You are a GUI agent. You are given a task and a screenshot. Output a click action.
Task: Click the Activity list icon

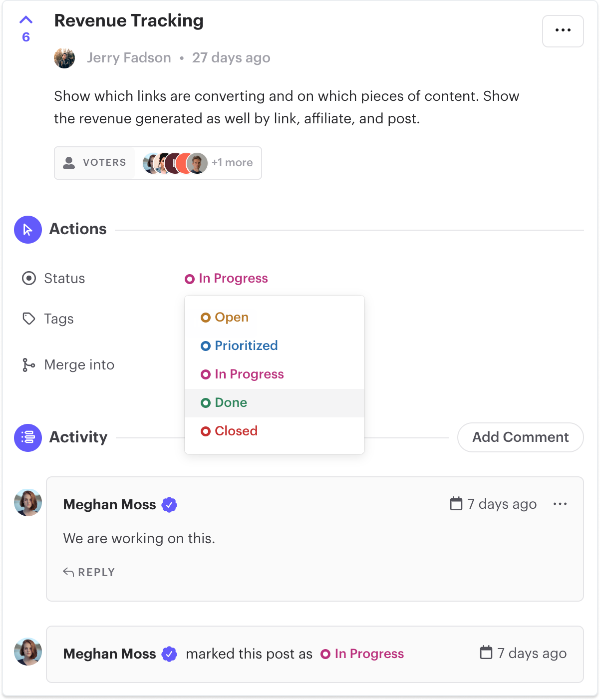(28, 438)
